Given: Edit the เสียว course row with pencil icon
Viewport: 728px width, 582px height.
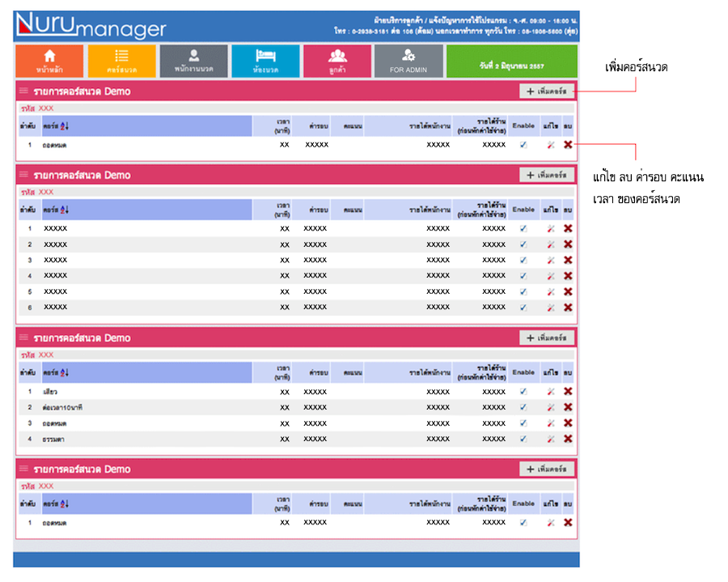Looking at the screenshot, I should point(551,392).
